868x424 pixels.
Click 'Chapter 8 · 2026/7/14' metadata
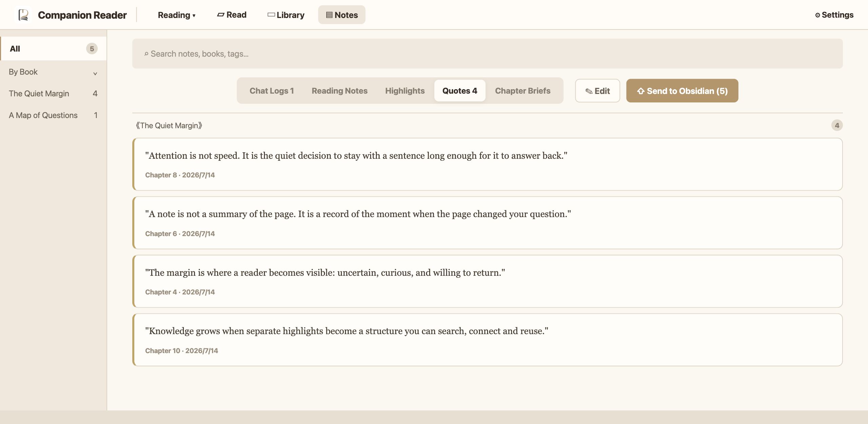pos(180,175)
